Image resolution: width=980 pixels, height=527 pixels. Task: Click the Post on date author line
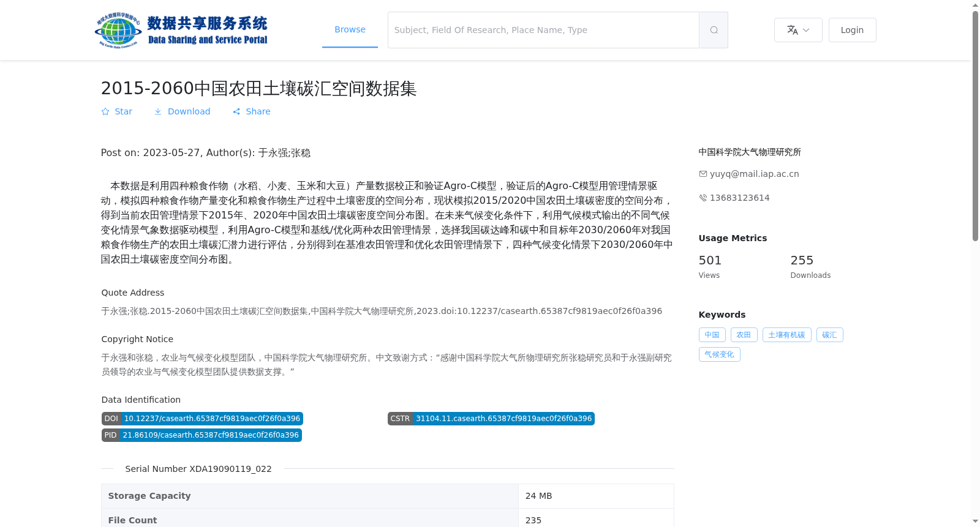pos(206,153)
